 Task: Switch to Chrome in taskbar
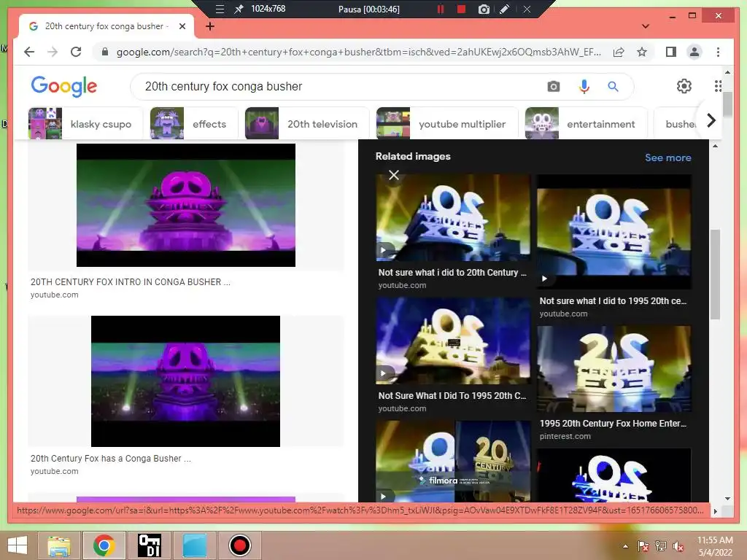tap(104, 545)
